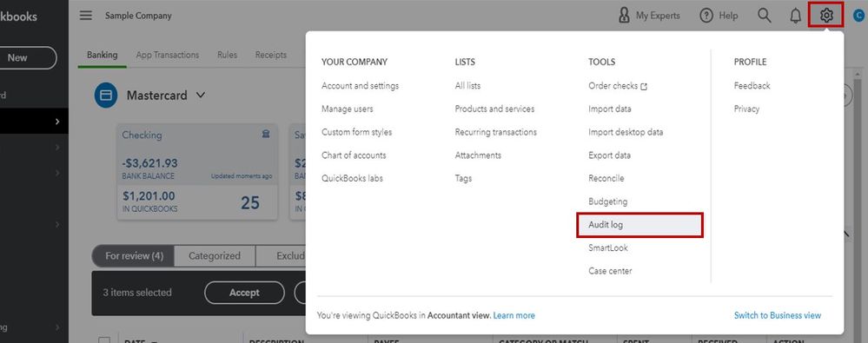Select the For review (4) tab
This screenshot has width=868, height=343.
point(133,256)
